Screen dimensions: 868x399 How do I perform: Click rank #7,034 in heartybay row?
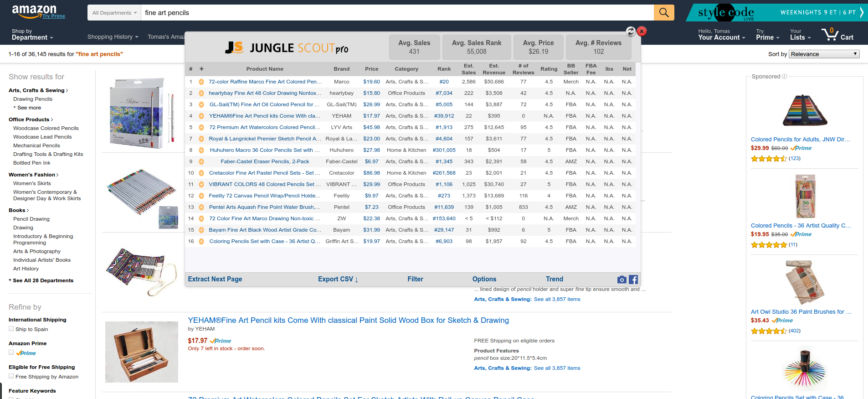coord(444,93)
